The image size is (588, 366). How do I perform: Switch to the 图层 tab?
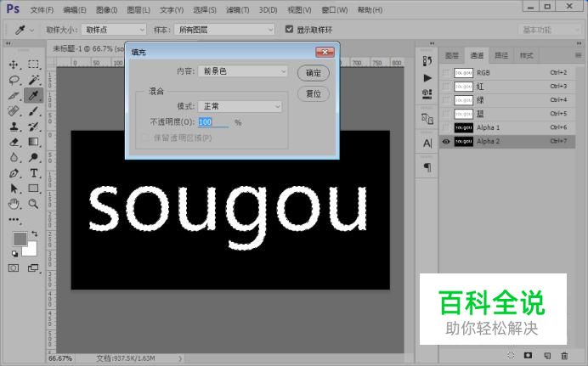point(452,55)
